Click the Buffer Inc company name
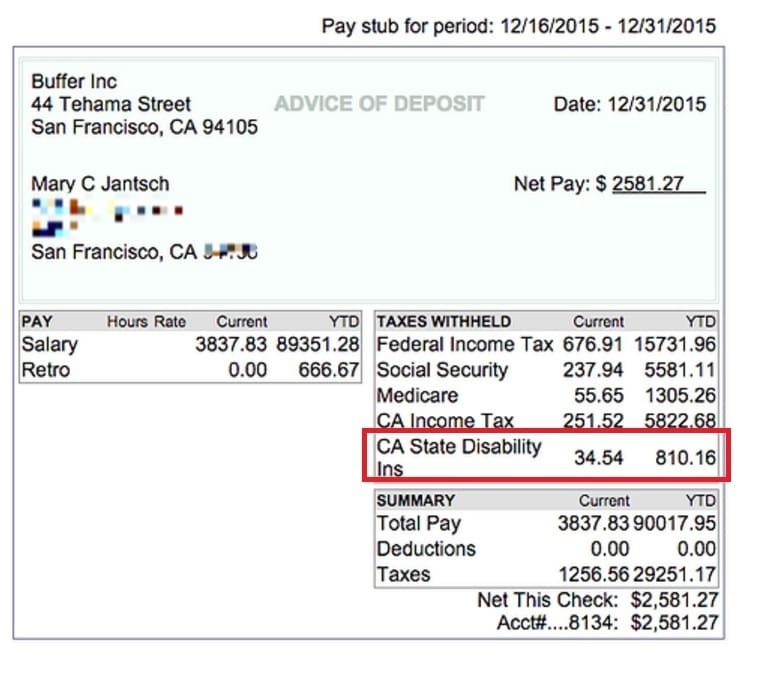The image size is (761, 675). tap(74, 82)
